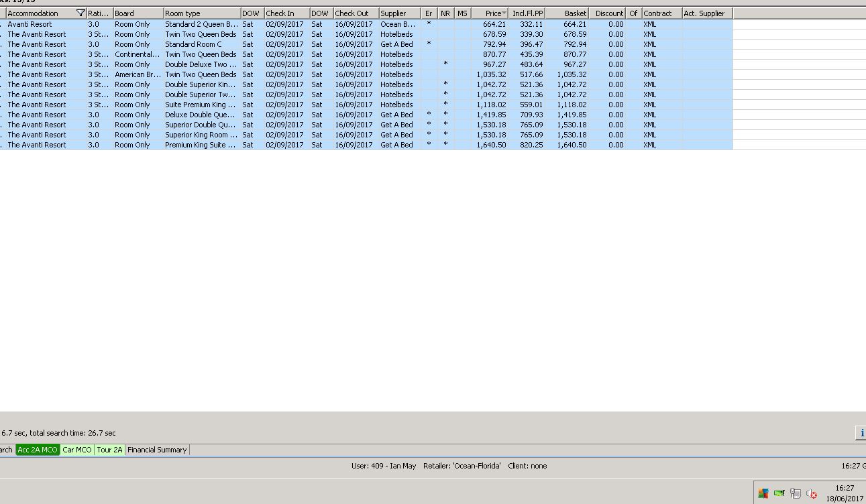Click the 'Premium King Suite' room cell
Screen dimensions: 866x504
(x=202, y=145)
